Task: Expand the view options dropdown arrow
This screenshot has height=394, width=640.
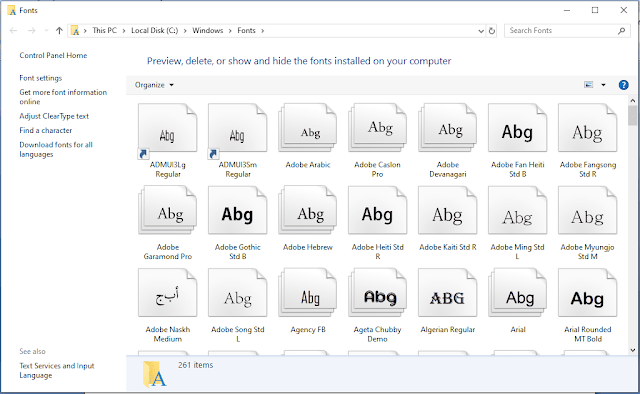Action: tap(603, 85)
